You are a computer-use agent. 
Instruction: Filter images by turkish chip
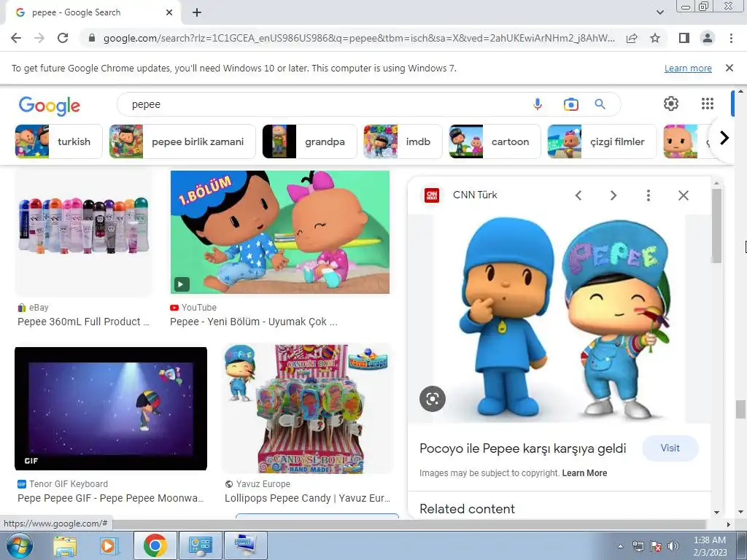[58, 141]
